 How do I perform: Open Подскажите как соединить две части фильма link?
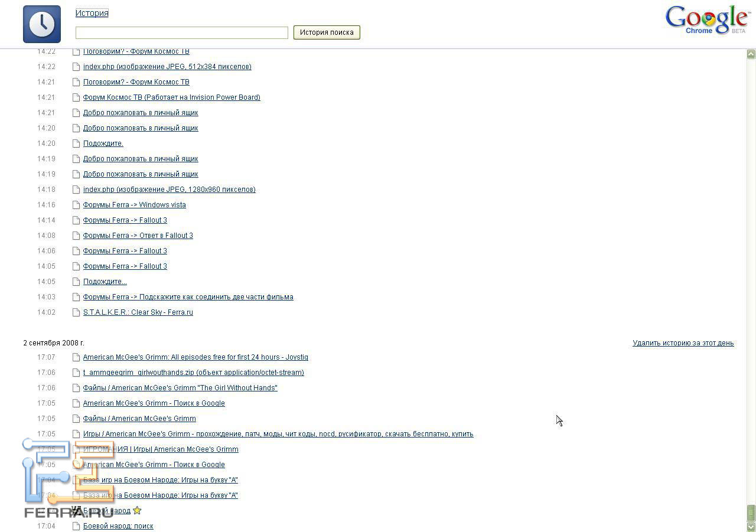pyautogui.click(x=188, y=297)
